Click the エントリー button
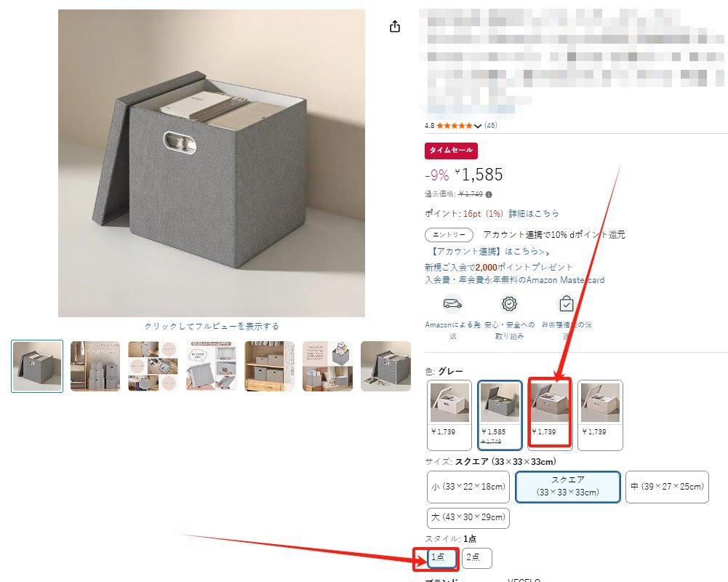 click(x=449, y=235)
